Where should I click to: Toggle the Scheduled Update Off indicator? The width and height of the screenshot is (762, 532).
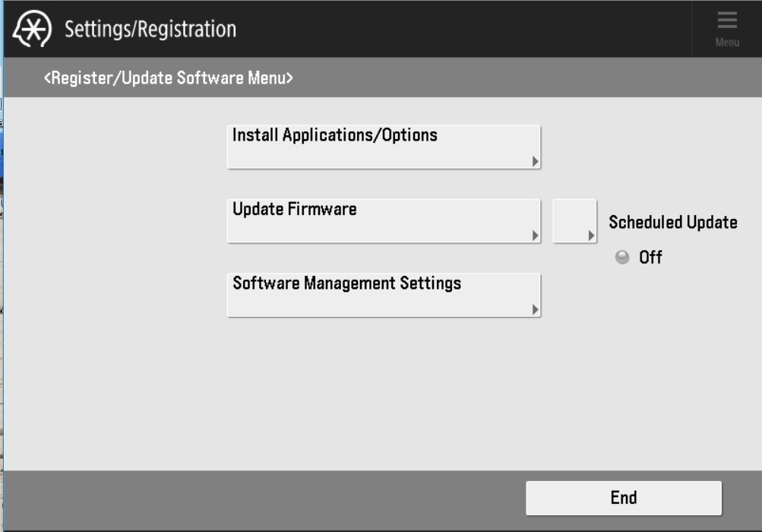tap(622, 258)
